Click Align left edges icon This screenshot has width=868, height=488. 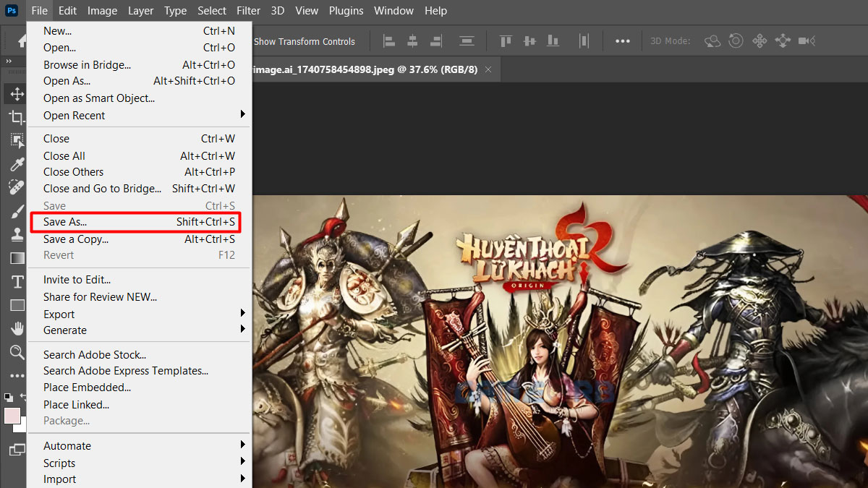(x=390, y=41)
